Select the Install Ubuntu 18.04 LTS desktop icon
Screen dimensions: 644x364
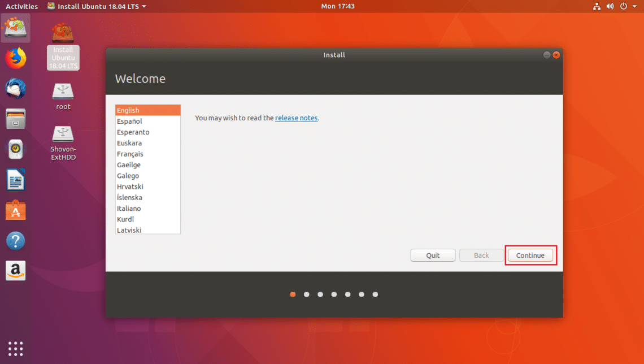[63, 46]
